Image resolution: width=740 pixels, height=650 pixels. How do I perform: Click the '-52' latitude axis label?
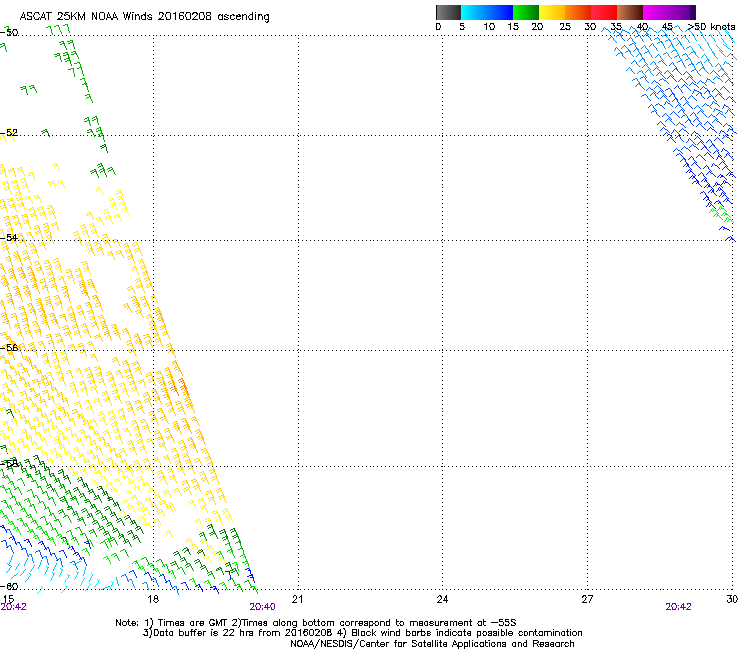(9, 133)
